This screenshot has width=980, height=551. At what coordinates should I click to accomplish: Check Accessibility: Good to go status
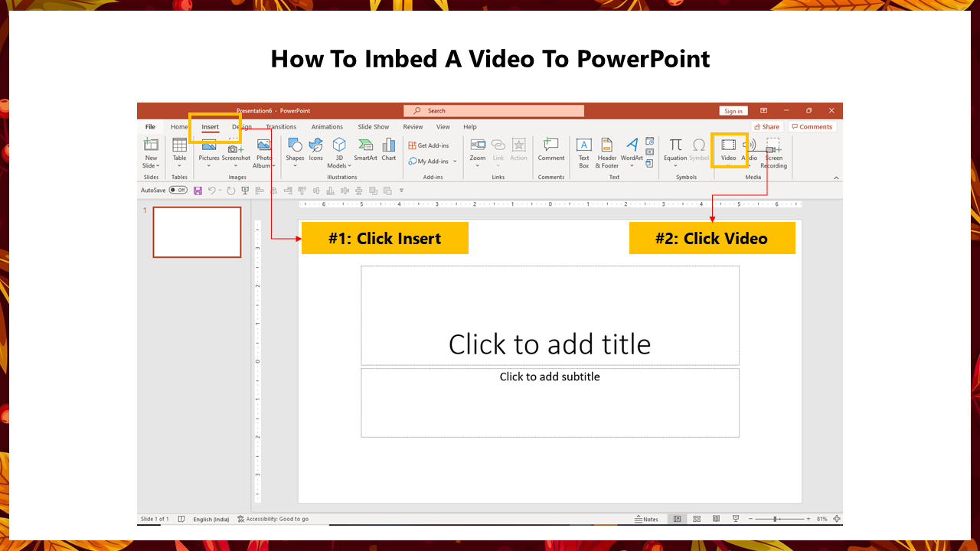[x=273, y=519]
